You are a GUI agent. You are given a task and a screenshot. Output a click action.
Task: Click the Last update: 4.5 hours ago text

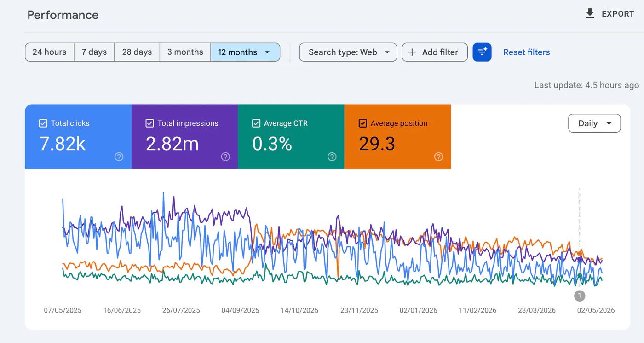(x=586, y=85)
